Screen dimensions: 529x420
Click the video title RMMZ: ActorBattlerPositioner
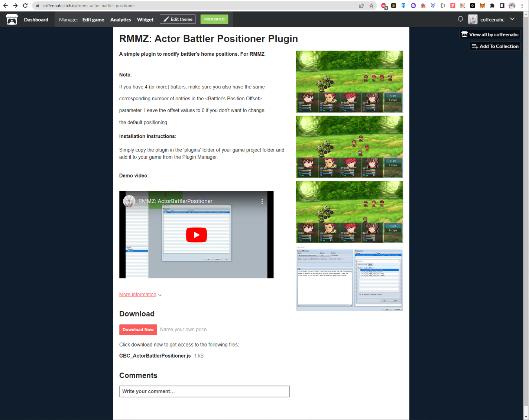pyautogui.click(x=175, y=201)
